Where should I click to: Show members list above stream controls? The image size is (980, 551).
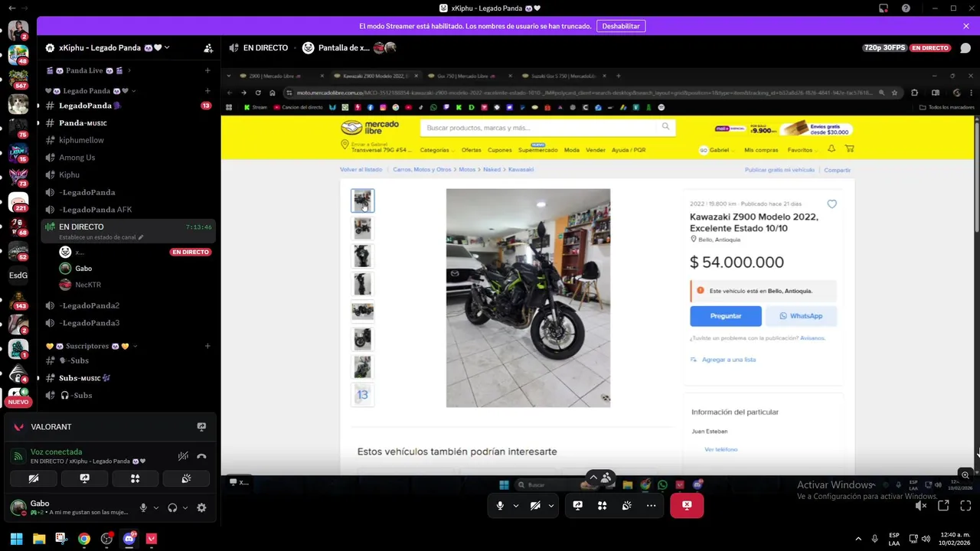click(x=600, y=477)
